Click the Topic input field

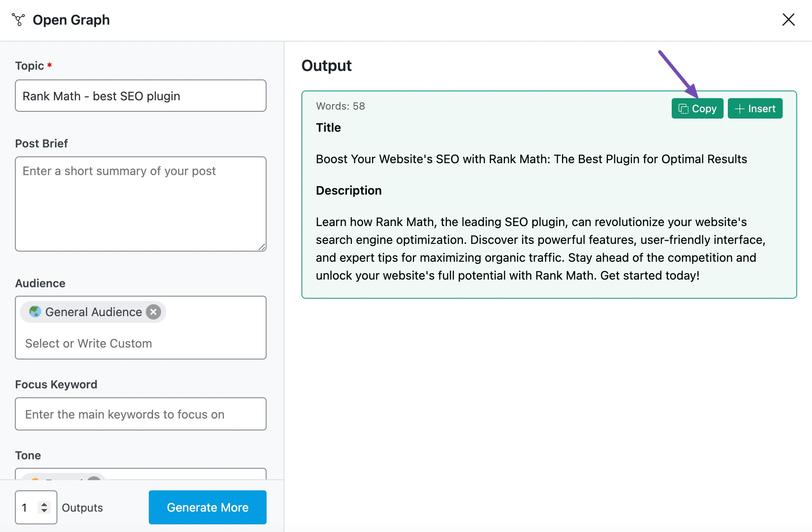pos(141,96)
